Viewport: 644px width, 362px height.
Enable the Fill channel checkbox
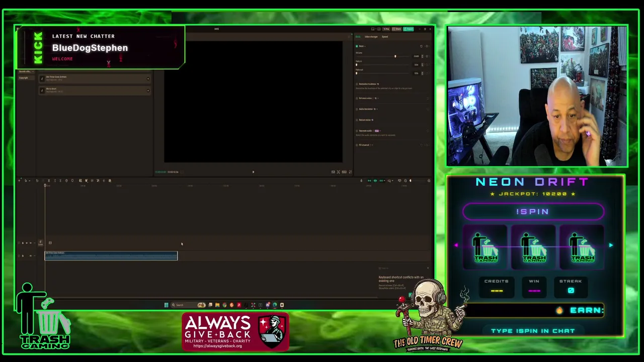click(357, 145)
